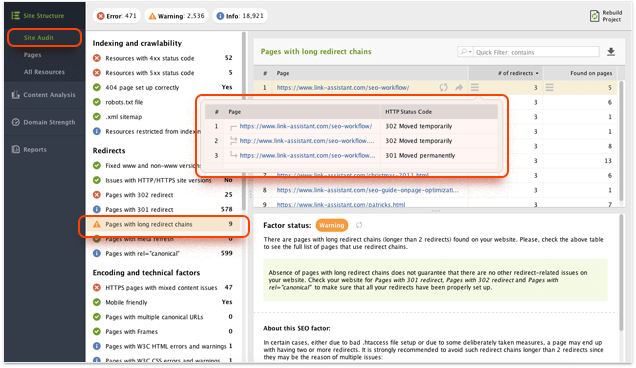
Task: Toggle the Info 18,921 filter
Action: (x=240, y=16)
